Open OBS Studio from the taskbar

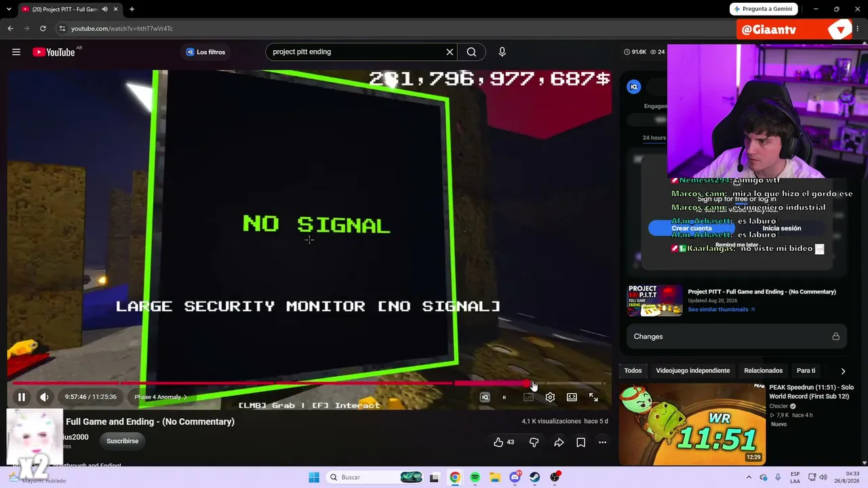(x=555, y=477)
